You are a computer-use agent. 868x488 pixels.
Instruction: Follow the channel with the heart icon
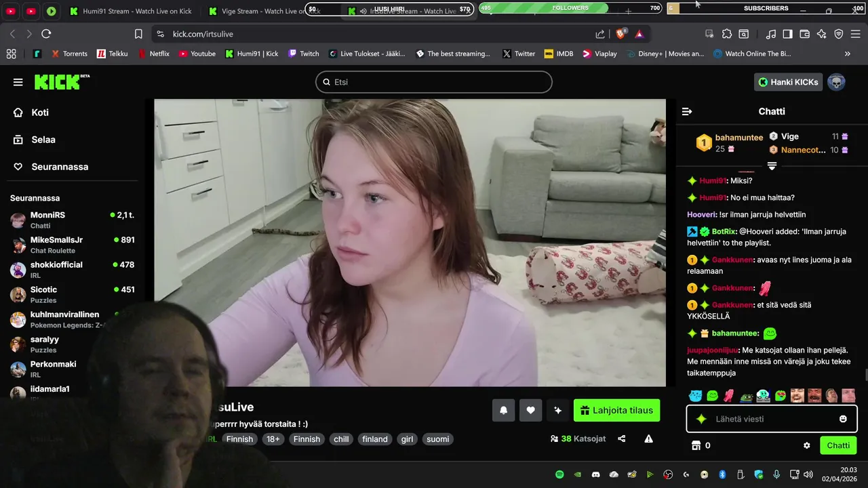point(530,410)
